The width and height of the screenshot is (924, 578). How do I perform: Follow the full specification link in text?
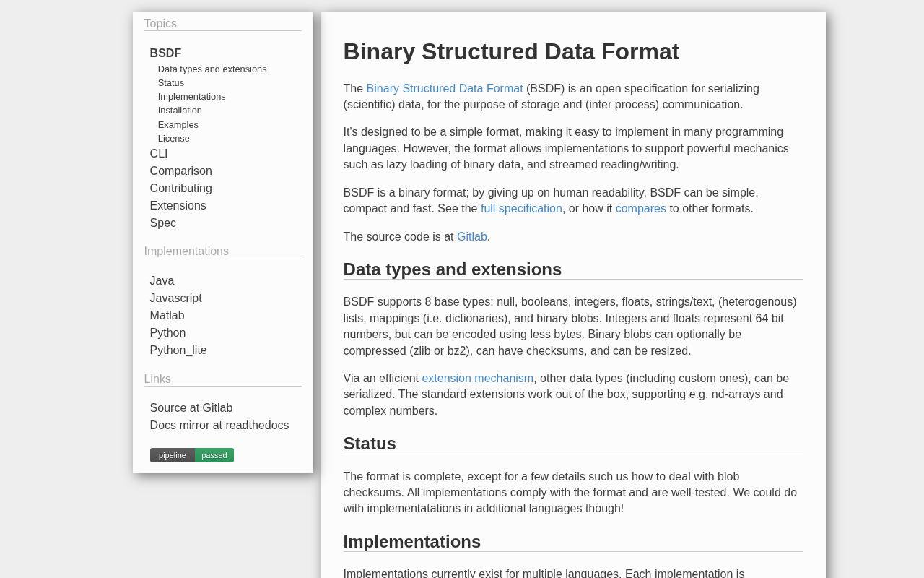521,209
